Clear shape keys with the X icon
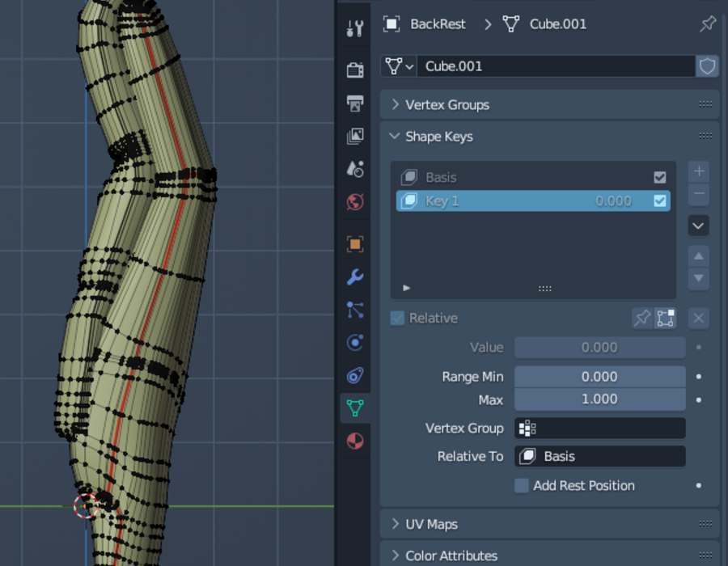 [x=699, y=319]
